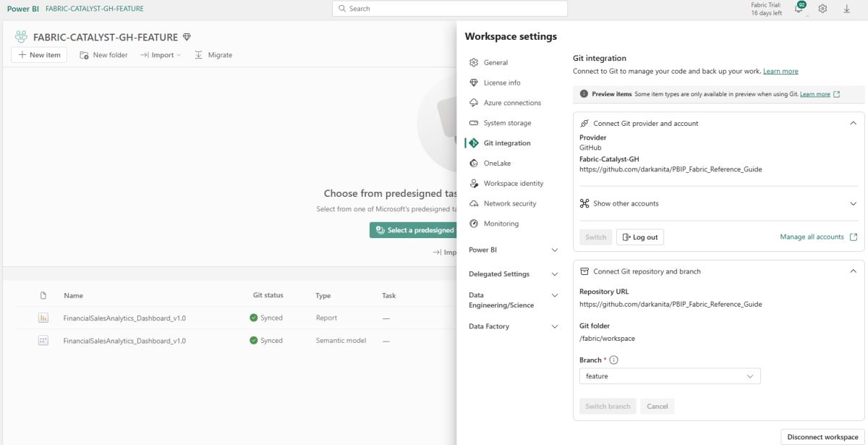Expand Show other accounts
Image resolution: width=868 pixels, height=445 pixels.
[853, 203]
